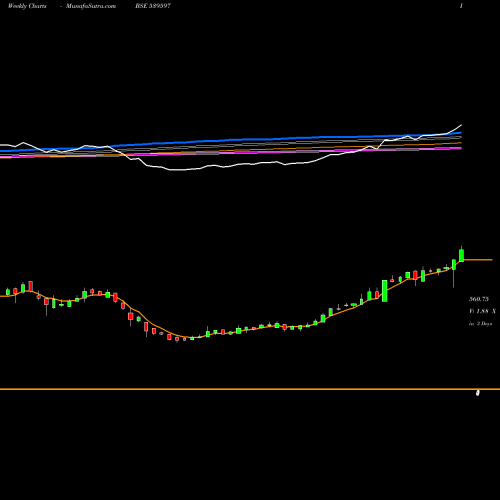Click the small marker at chart bottom right

tap(478, 393)
